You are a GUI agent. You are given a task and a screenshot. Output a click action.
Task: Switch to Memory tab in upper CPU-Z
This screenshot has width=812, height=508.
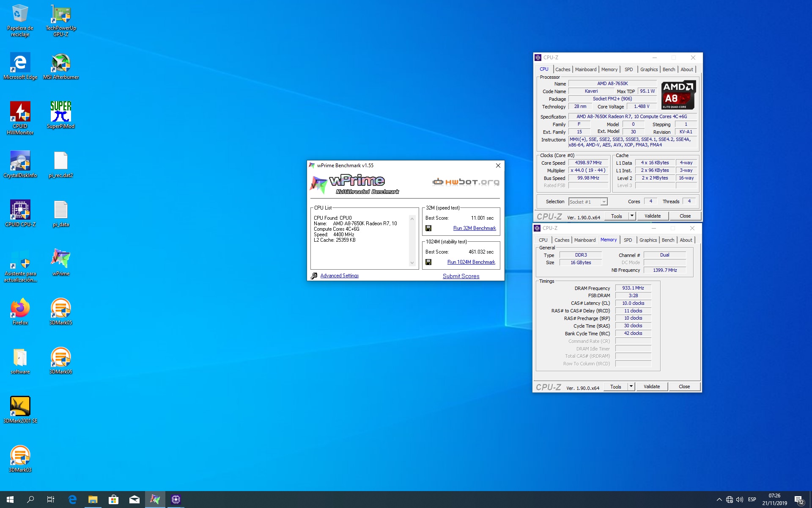point(609,69)
